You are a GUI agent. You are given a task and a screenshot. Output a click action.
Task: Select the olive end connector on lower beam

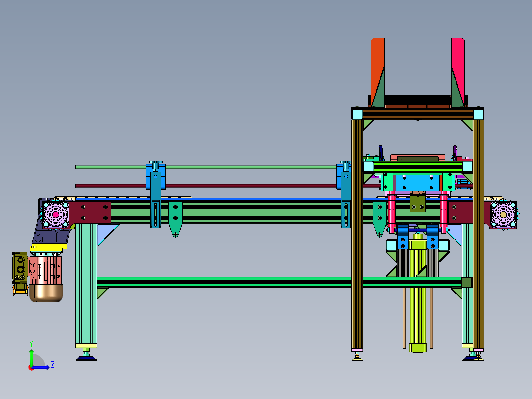click(467, 282)
